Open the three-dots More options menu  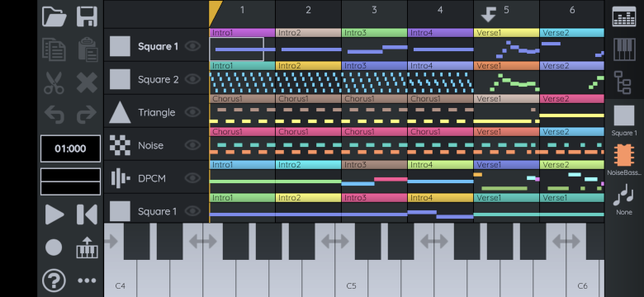[x=87, y=280]
